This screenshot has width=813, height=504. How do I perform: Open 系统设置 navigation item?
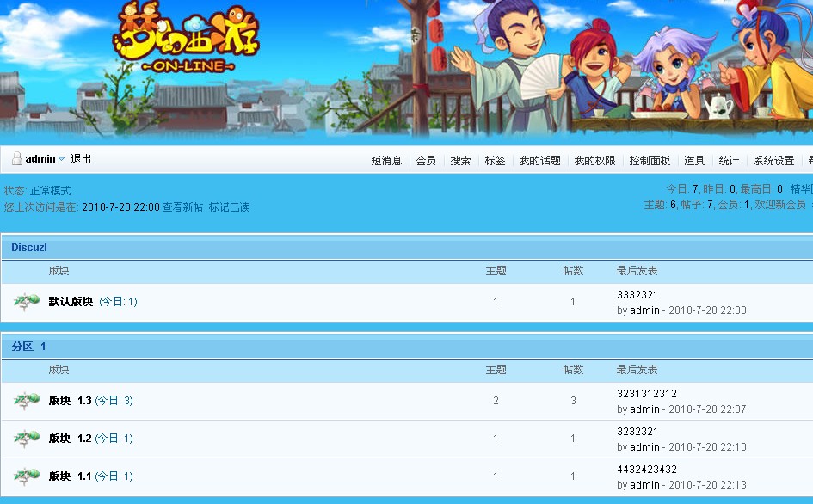pos(773,161)
